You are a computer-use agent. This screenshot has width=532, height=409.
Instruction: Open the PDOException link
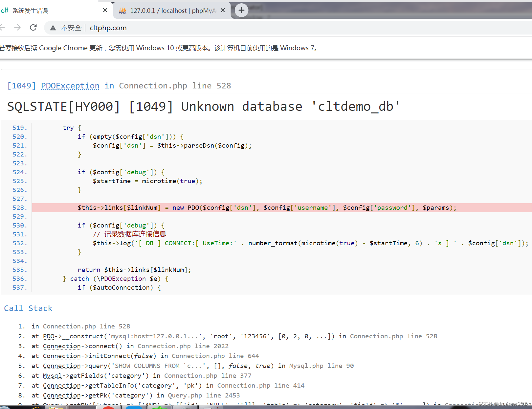tap(70, 86)
